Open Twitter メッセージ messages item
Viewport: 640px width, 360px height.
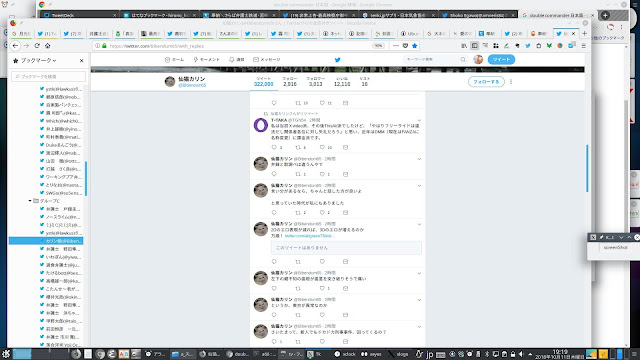coord(267,60)
